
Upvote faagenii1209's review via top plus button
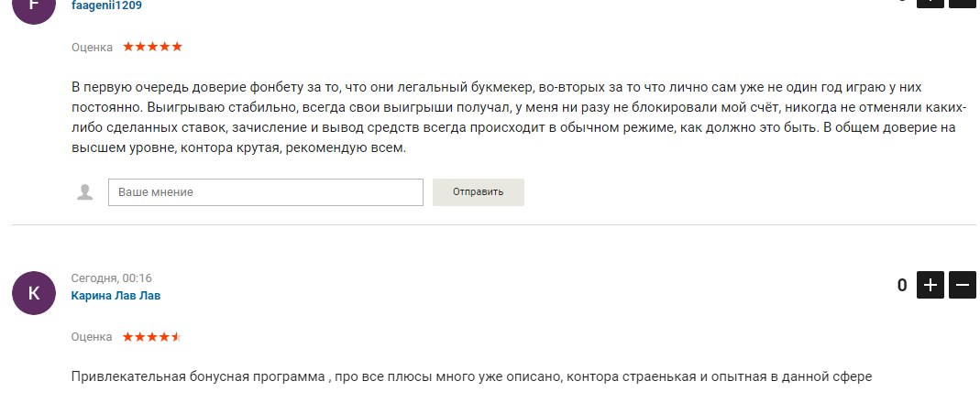point(930,3)
